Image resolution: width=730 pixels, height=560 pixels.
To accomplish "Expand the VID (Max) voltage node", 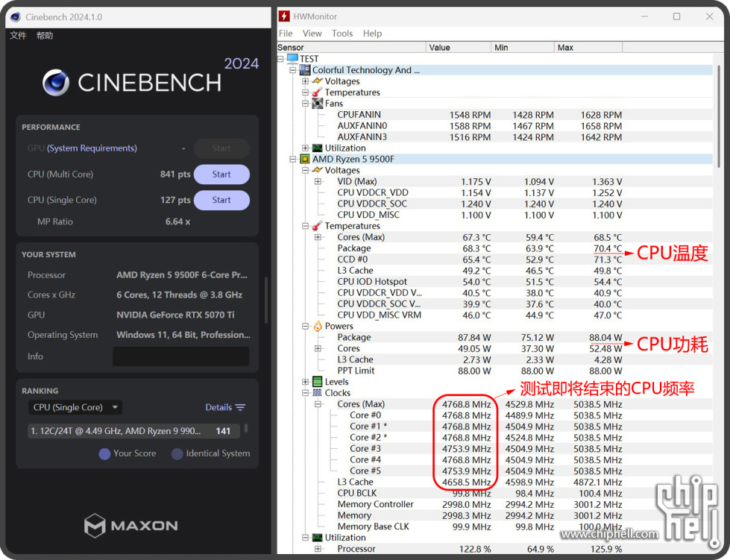I will pos(318,182).
